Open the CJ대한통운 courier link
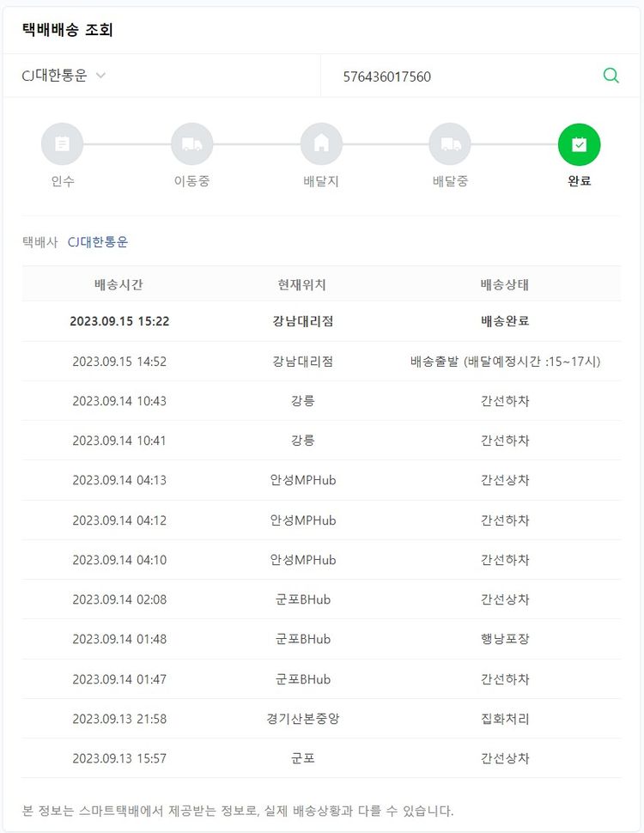Image resolution: width=644 pixels, height=833 pixels. click(98, 242)
